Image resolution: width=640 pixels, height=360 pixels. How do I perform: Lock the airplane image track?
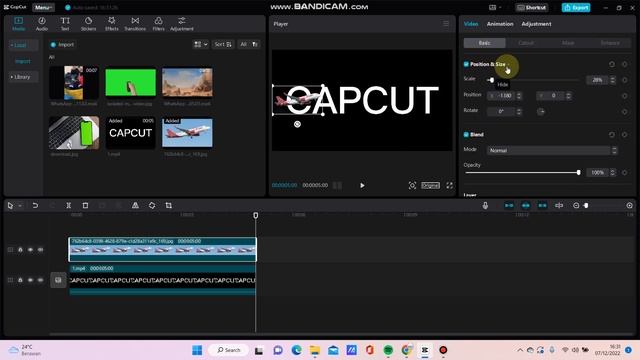pos(20,249)
